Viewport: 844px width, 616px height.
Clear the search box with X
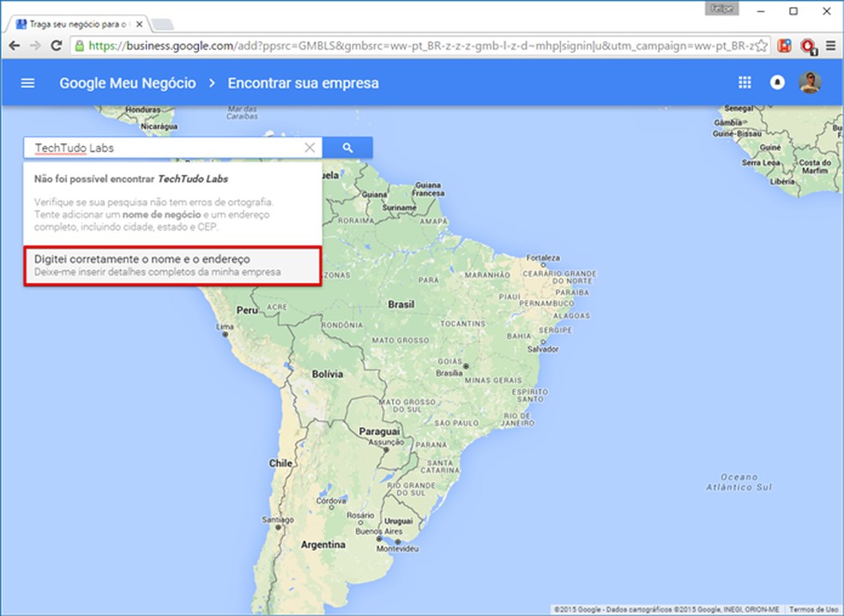310,148
